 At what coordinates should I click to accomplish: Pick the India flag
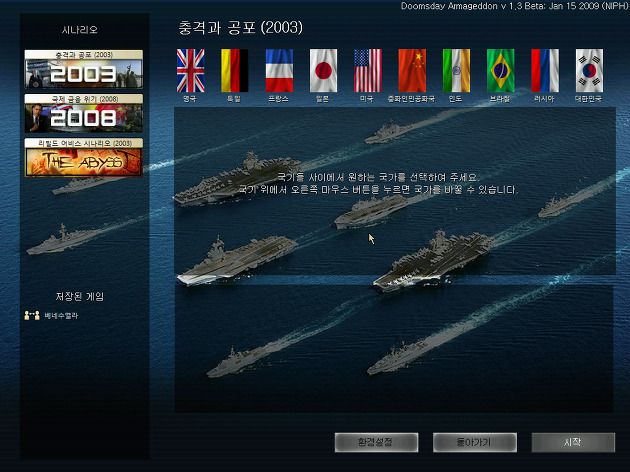point(456,71)
